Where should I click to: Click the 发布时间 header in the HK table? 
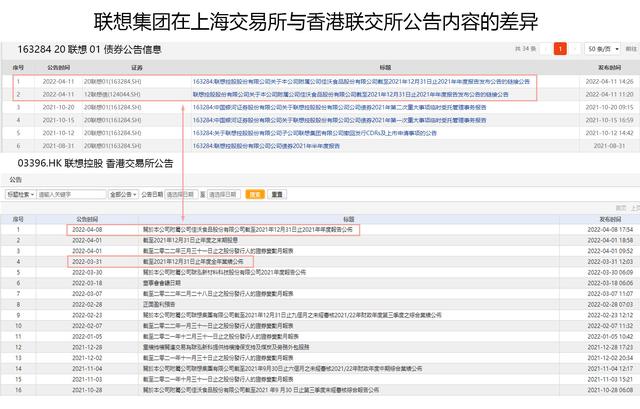pos(610,219)
